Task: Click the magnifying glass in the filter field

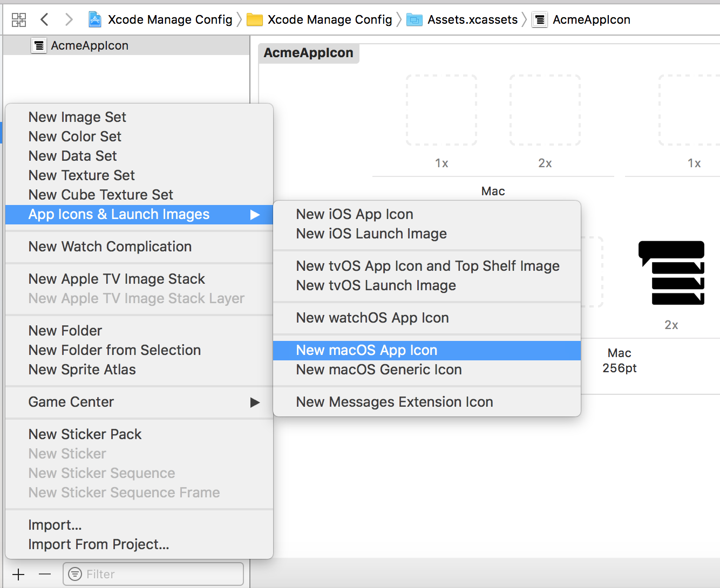Action: (x=76, y=574)
